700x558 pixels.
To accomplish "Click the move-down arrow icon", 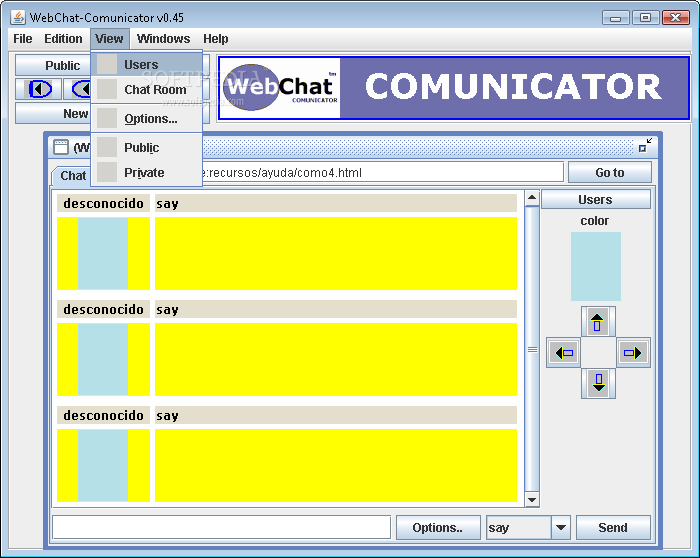I will coord(598,383).
